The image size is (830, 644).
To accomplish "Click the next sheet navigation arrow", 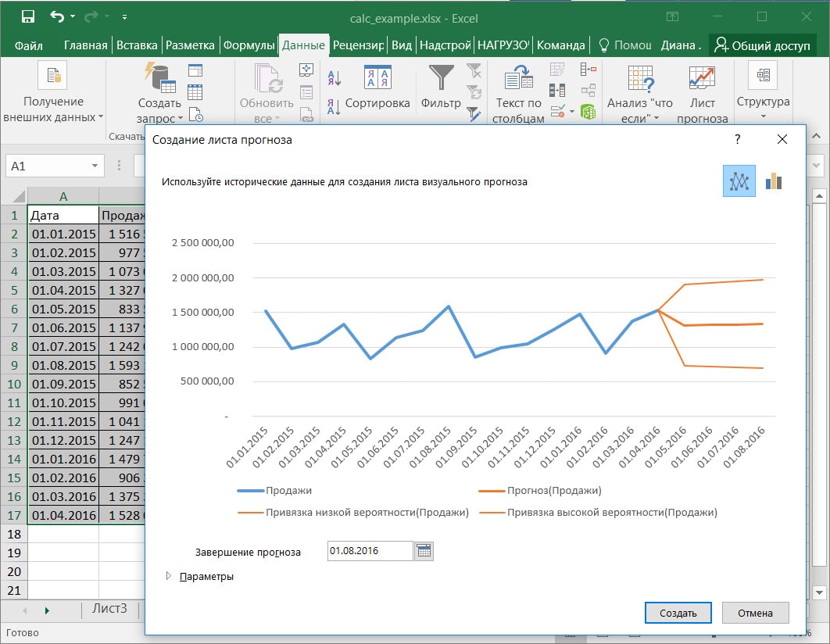I will pyautogui.click(x=47, y=610).
